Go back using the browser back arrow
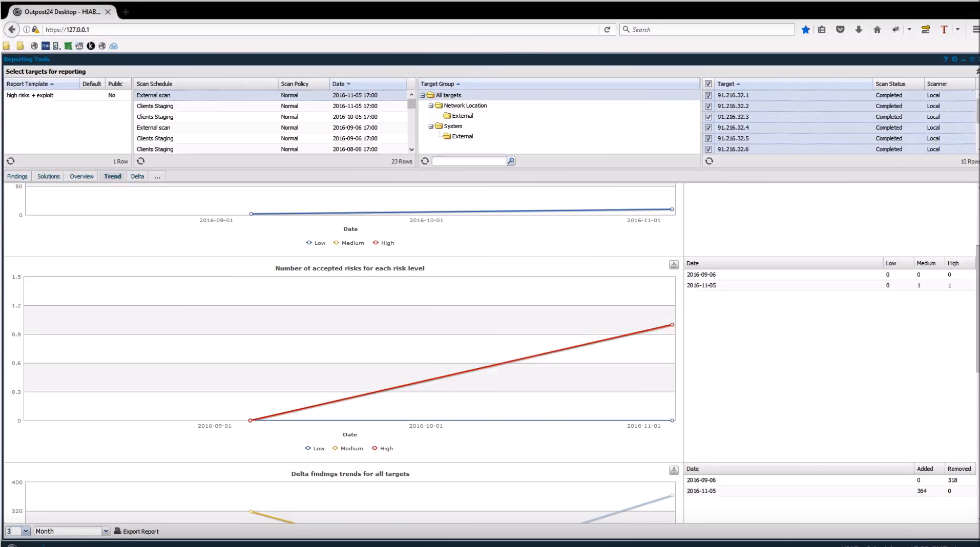980x547 pixels. point(12,30)
